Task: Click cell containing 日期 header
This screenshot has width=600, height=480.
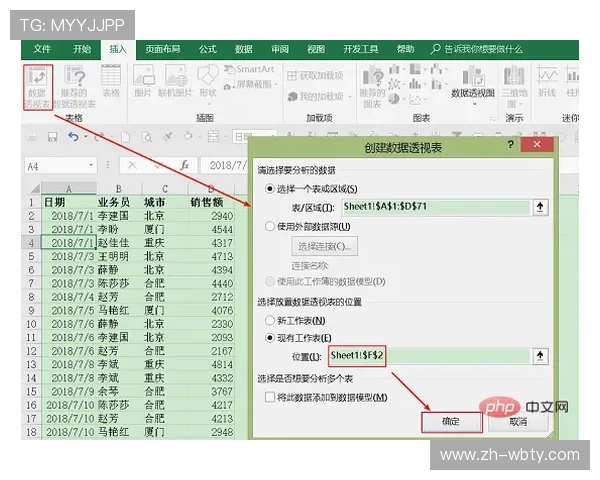Action: coord(68,202)
